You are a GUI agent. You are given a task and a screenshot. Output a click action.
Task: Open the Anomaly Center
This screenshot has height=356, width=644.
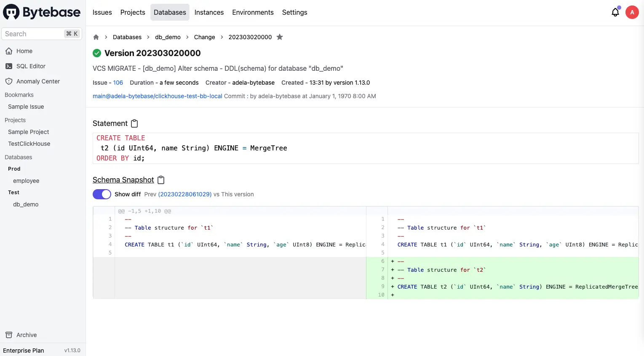(x=37, y=81)
